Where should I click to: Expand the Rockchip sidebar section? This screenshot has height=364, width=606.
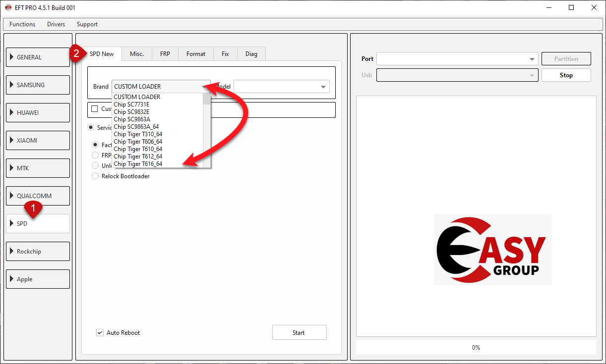(38, 252)
